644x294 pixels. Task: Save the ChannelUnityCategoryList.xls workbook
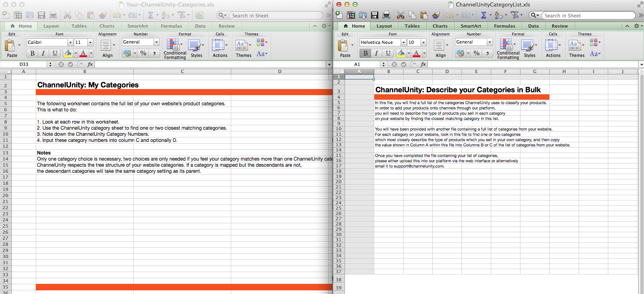pos(375,15)
